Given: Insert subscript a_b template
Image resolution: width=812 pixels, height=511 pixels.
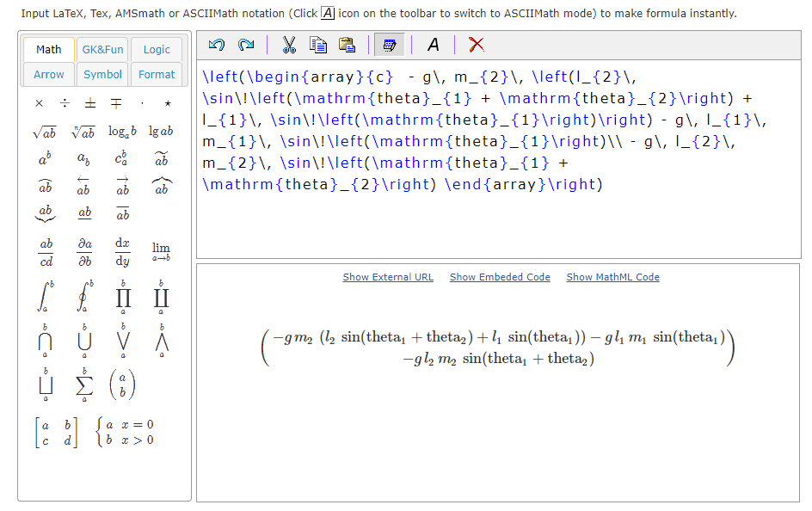Looking at the screenshot, I should point(83,159).
